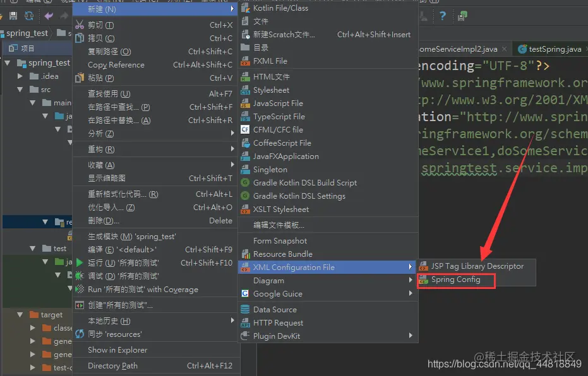Click spring_test breadcrumb in navigation bar
Image resolution: width=588 pixels, height=376 pixels.
point(27,33)
